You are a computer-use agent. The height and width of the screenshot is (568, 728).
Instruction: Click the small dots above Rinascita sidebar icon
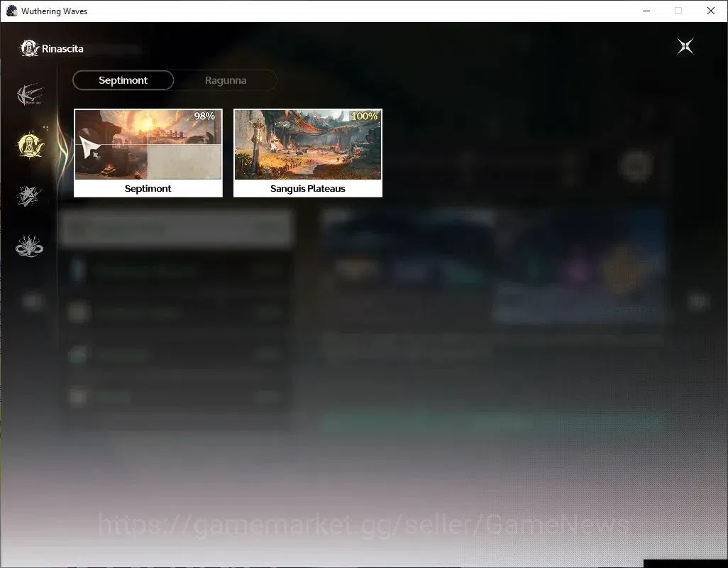[x=45, y=127]
